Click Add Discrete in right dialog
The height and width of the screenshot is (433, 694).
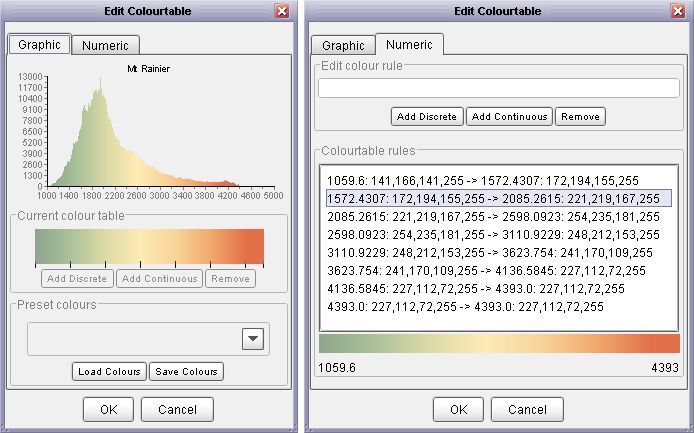click(x=427, y=116)
